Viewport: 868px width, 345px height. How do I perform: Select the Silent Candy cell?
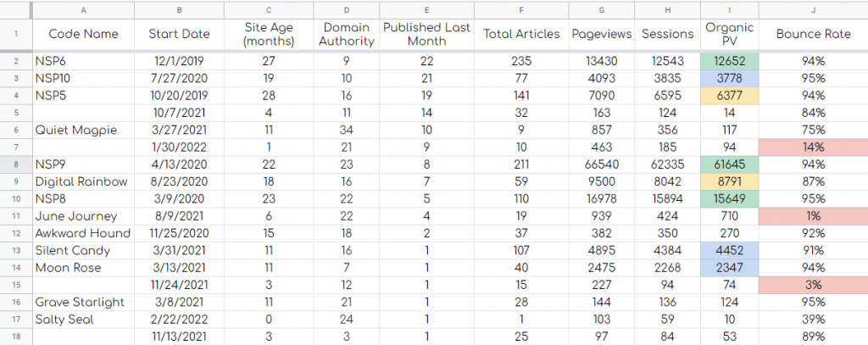[83, 250]
